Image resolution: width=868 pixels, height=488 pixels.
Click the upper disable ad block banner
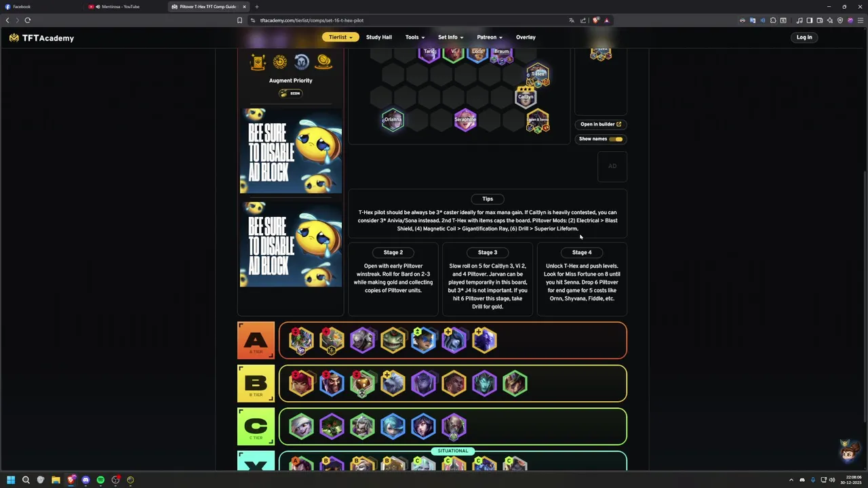pyautogui.click(x=291, y=151)
